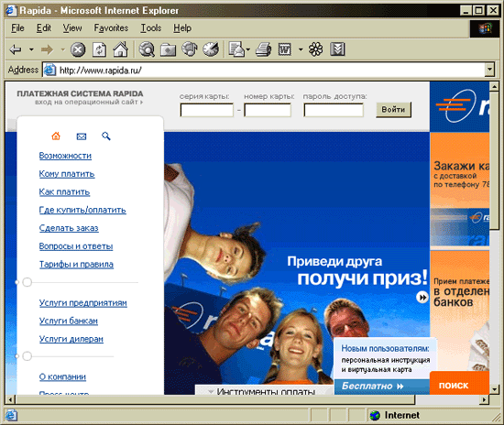Click the last toolbar icon with down arrows
Screen dimensions: 504x425
click(337, 49)
